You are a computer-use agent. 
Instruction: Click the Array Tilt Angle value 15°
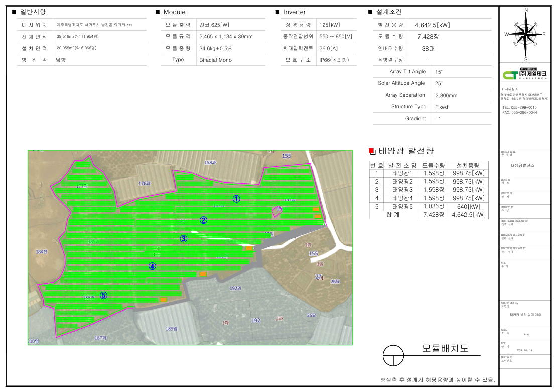click(439, 72)
